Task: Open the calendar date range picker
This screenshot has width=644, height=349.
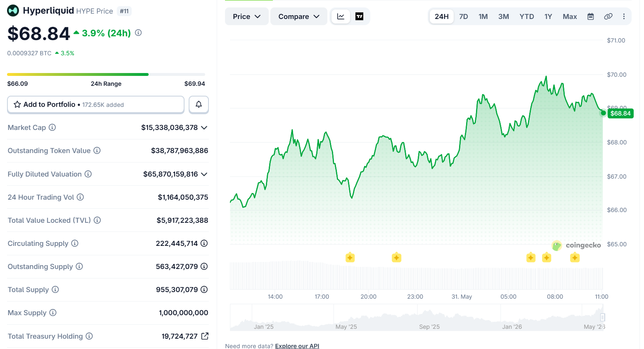Action: 591,17
